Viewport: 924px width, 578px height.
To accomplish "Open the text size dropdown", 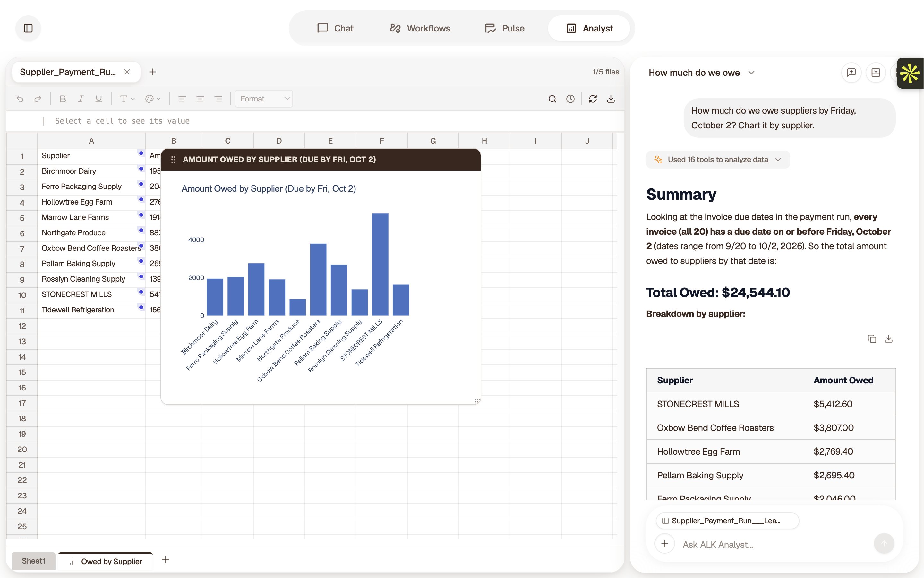I will tap(127, 99).
